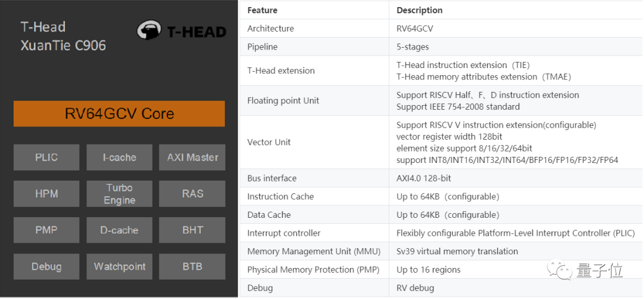This screenshot has width=644, height=299.
Task: Click the PMP block
Action: pyautogui.click(x=47, y=230)
